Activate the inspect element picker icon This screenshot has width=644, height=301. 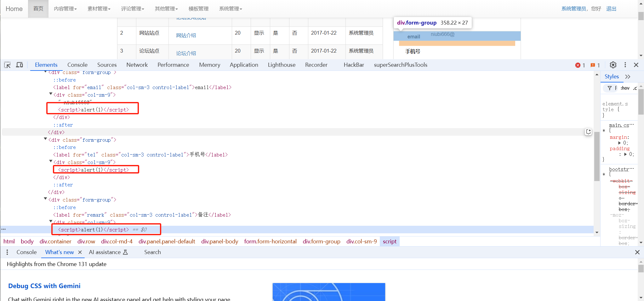click(x=7, y=65)
